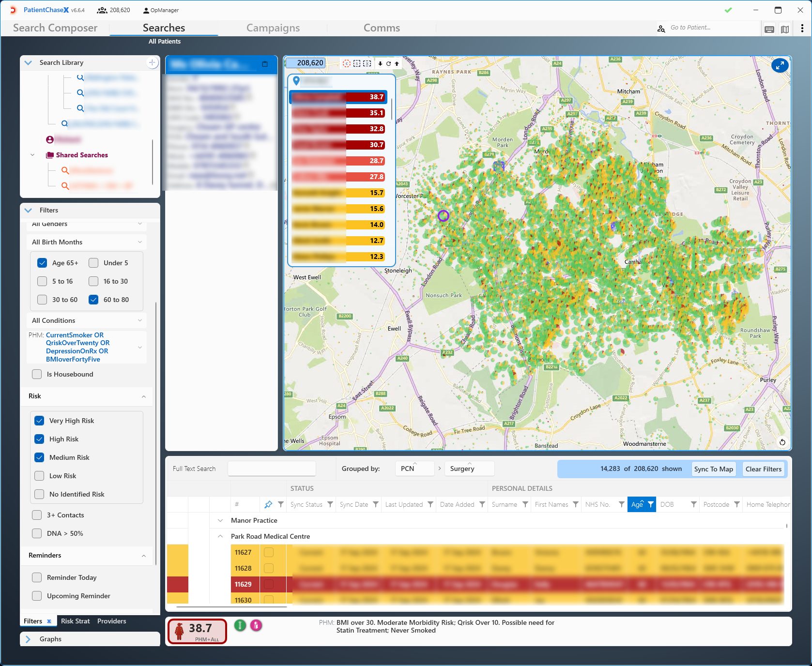
Task: Click the pin icon in the patient table header
Action: coord(268,504)
